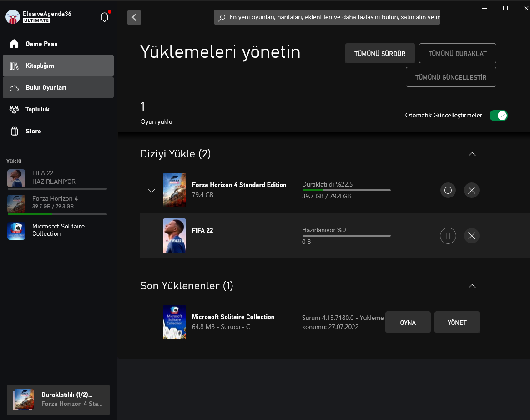Select Solitaire Collection thumbnail in sidebar
This screenshot has height=420, width=530.
[16, 231]
